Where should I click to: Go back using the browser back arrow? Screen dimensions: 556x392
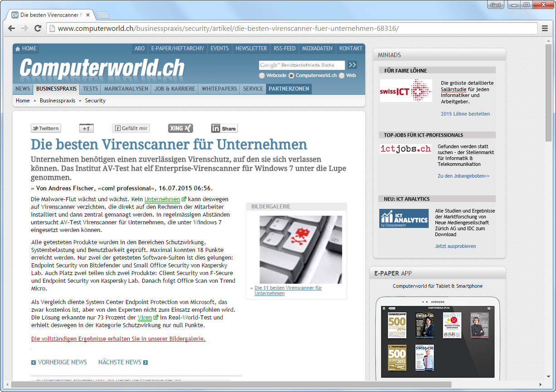(x=12, y=28)
